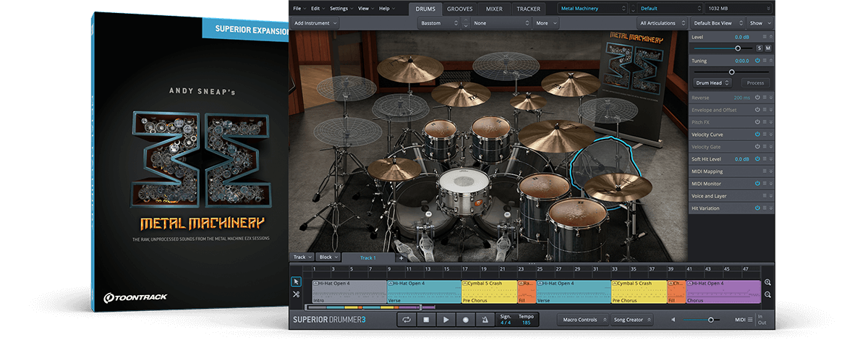Viewport: 868px width, 353px height.
Task: Adjust the Level slider handle
Action: pyautogui.click(x=738, y=48)
